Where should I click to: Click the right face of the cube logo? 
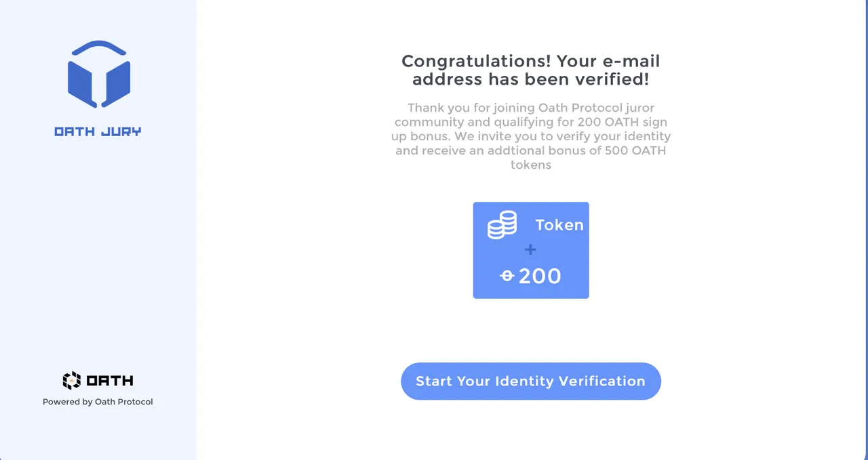point(117,83)
